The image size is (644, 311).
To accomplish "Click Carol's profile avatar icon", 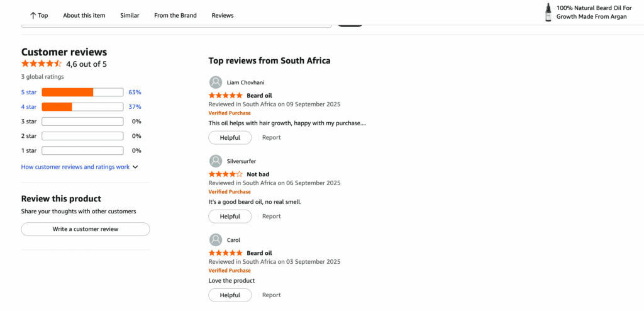I will click(x=216, y=240).
